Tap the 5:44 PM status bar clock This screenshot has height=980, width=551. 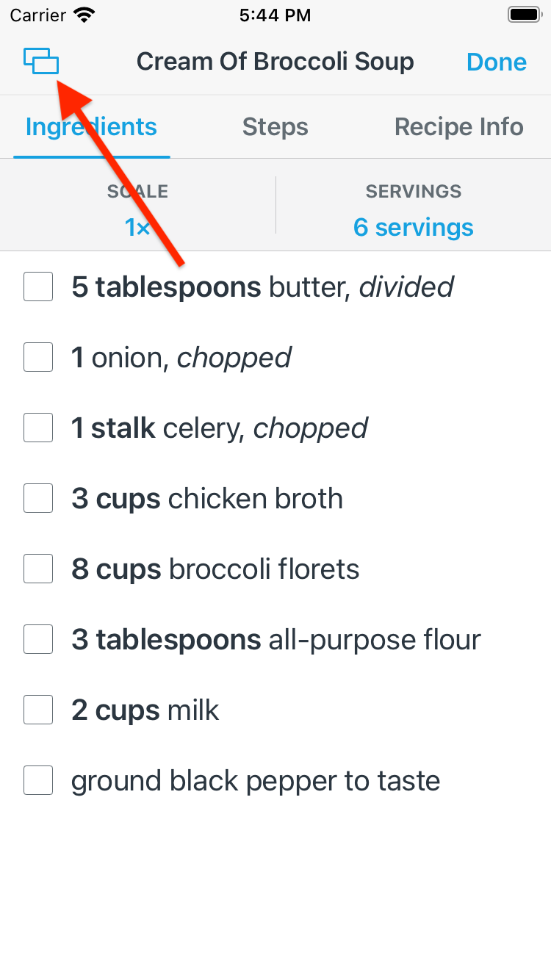point(275,15)
